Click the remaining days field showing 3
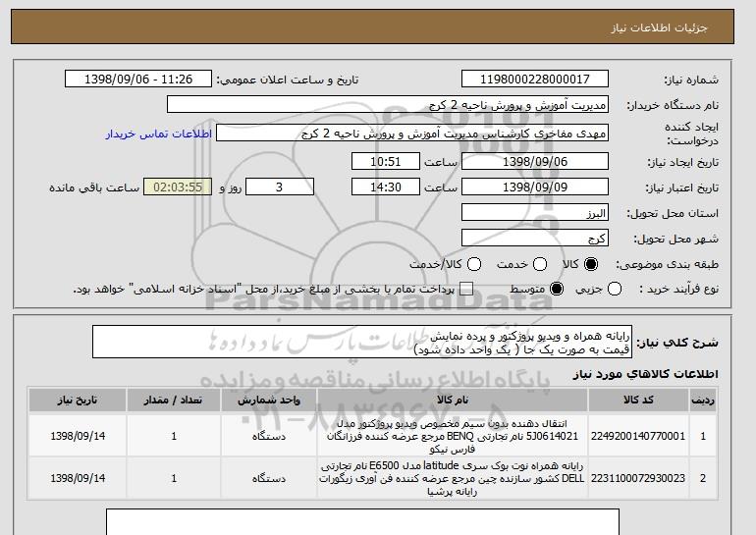756x535 pixels. pyautogui.click(x=280, y=187)
